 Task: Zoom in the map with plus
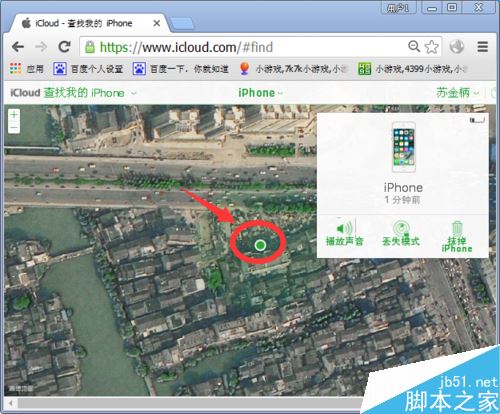[x=14, y=115]
